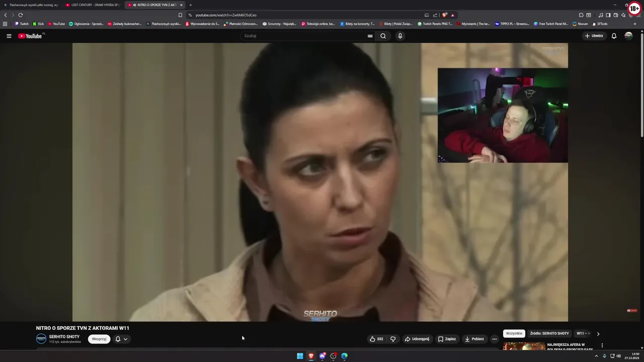The width and height of the screenshot is (644, 362).
Task: Open the Novum bookmark
Action: coord(580,24)
